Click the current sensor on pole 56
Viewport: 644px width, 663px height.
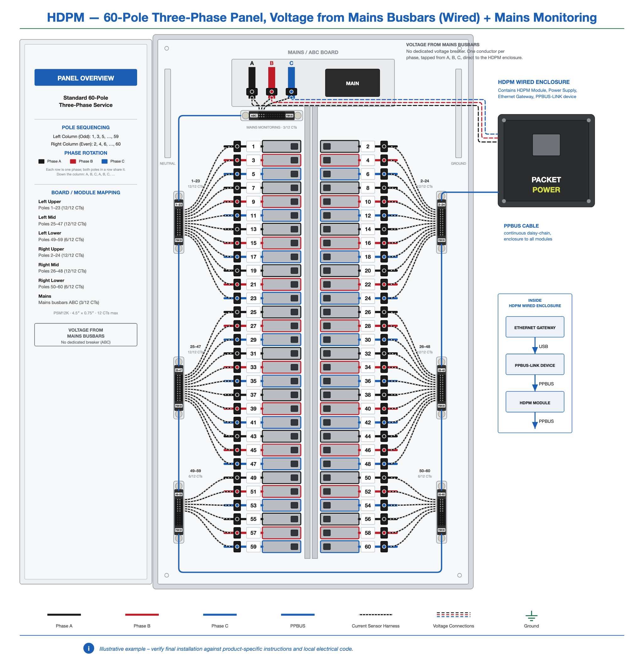click(x=384, y=519)
